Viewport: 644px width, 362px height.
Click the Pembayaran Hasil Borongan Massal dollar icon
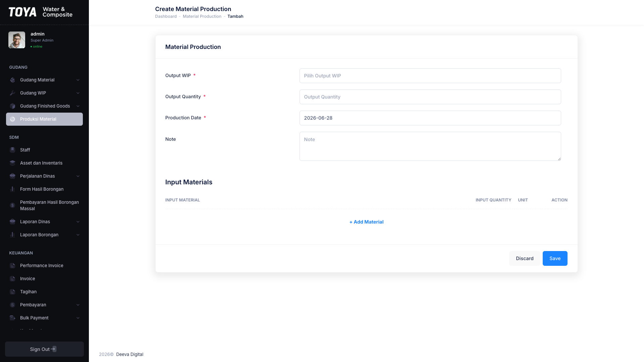point(12,205)
